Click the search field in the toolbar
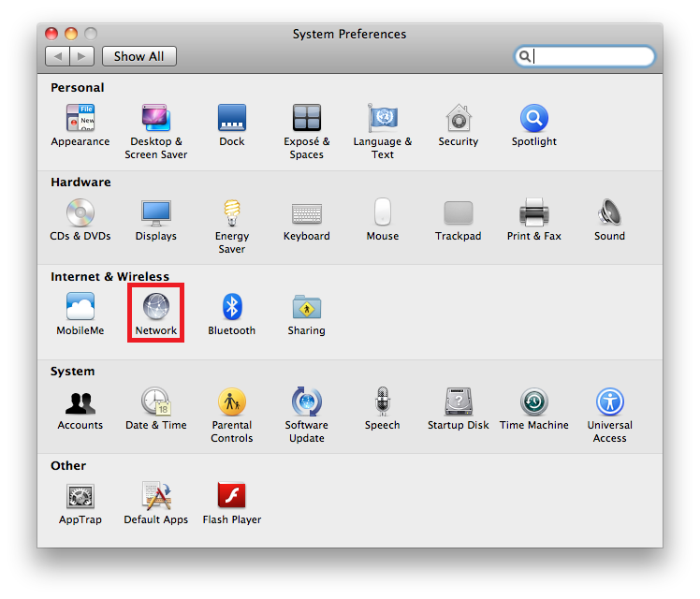This screenshot has width=700, height=599. [591, 56]
